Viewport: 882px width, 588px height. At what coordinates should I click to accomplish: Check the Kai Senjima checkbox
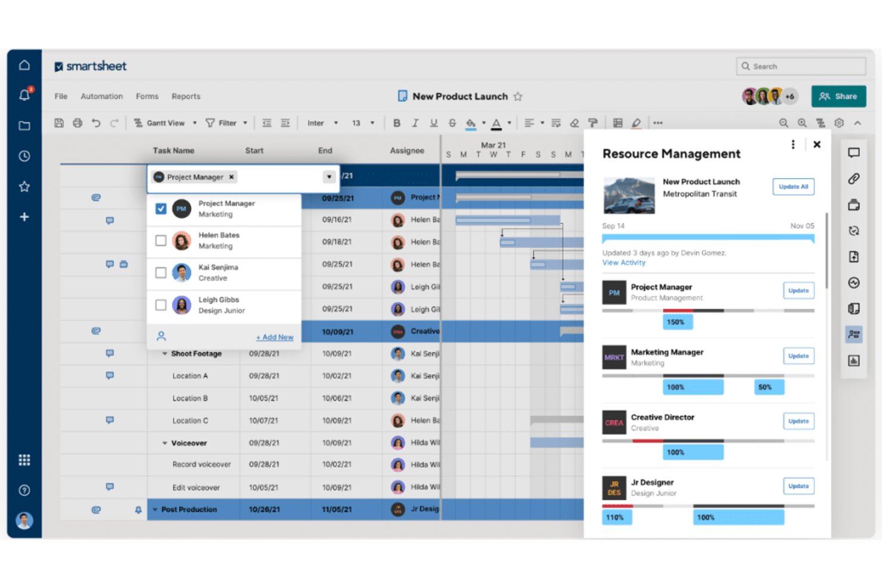[161, 273]
